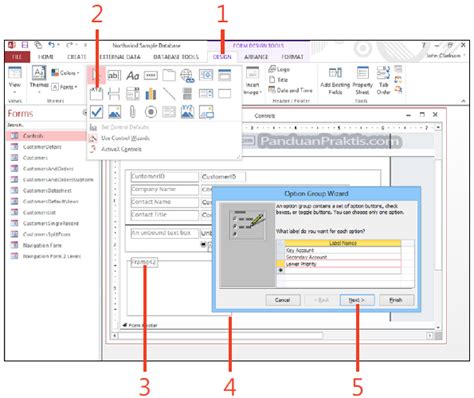This screenshot has height=398, width=474.
Task: Click Next in Option Group Wizard
Action: tap(357, 300)
